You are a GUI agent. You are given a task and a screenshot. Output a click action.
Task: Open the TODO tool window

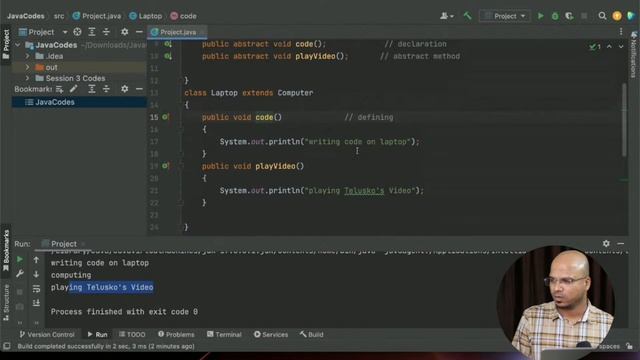click(132, 334)
